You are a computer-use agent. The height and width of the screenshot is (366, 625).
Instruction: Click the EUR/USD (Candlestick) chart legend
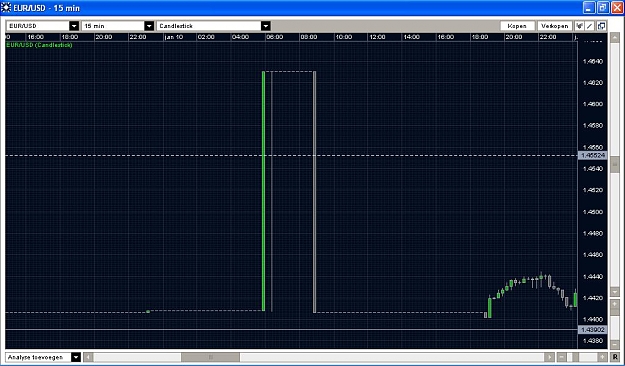pos(39,45)
